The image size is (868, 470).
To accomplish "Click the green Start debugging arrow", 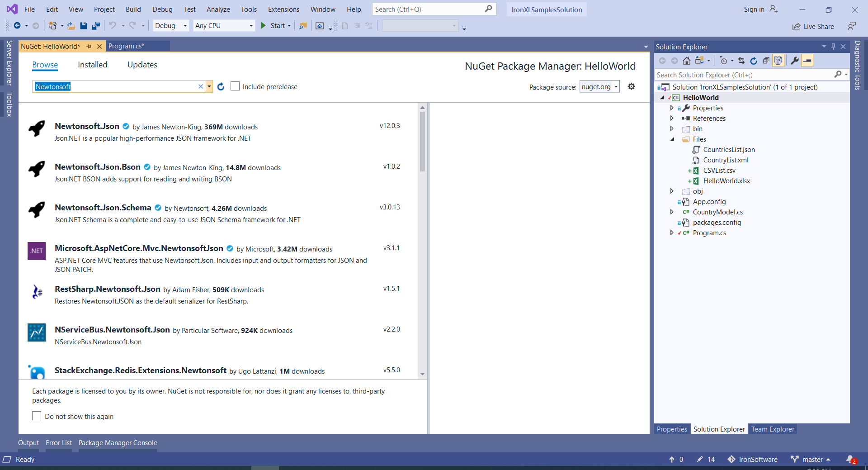I will 264,26.
